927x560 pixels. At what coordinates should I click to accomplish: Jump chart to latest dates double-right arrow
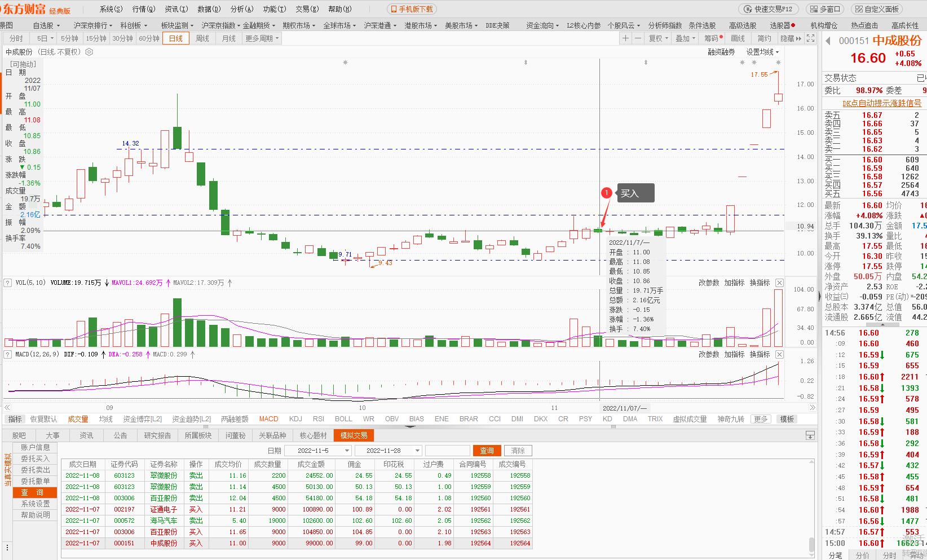coord(813,407)
